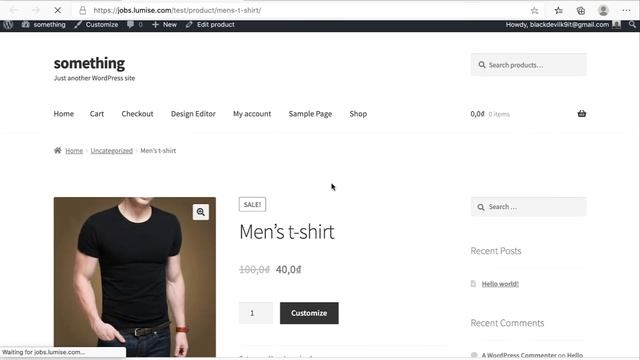Focus the Search products field

click(528, 64)
